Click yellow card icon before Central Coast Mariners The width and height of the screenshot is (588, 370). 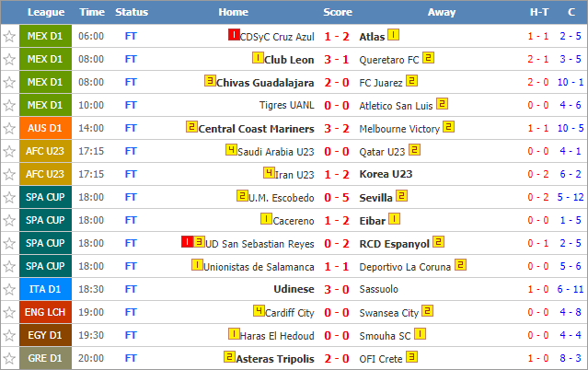click(x=191, y=127)
